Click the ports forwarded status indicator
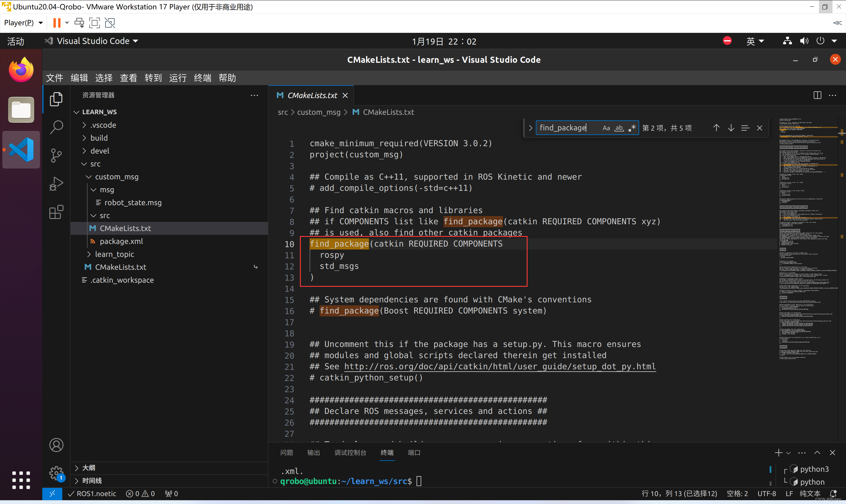Screen dimensions: 846x504 [x=171, y=493]
